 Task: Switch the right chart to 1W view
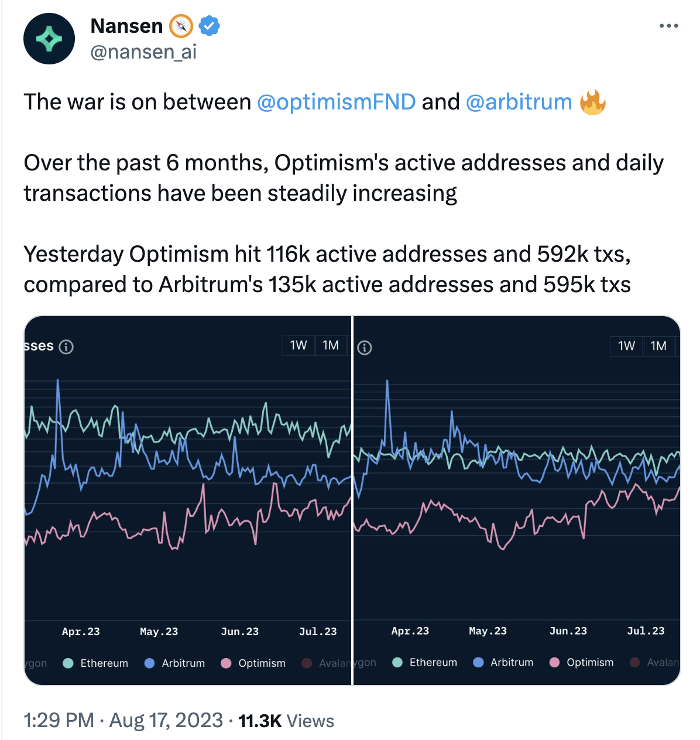[626, 346]
